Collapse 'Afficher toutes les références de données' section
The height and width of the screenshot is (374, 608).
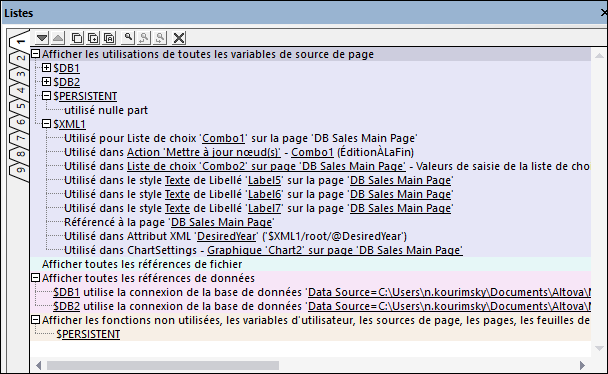(x=35, y=278)
